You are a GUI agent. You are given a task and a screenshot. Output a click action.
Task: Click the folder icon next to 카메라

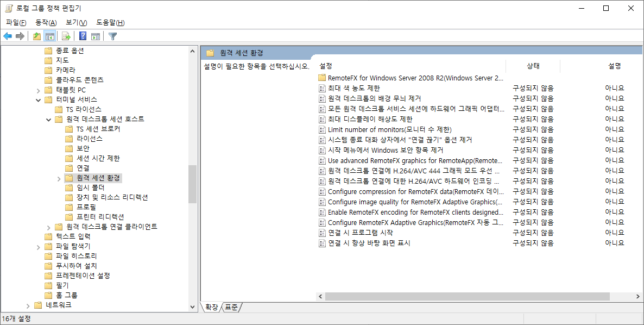[x=48, y=70]
